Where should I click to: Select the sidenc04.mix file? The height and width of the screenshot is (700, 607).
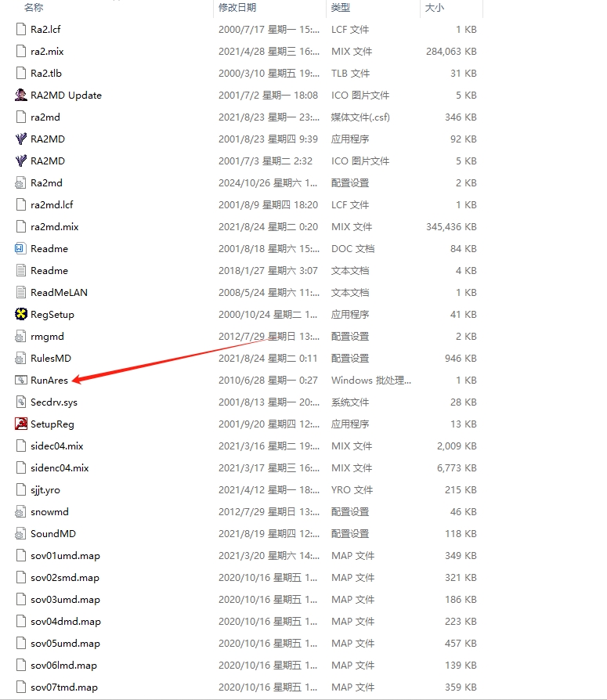click(60, 467)
